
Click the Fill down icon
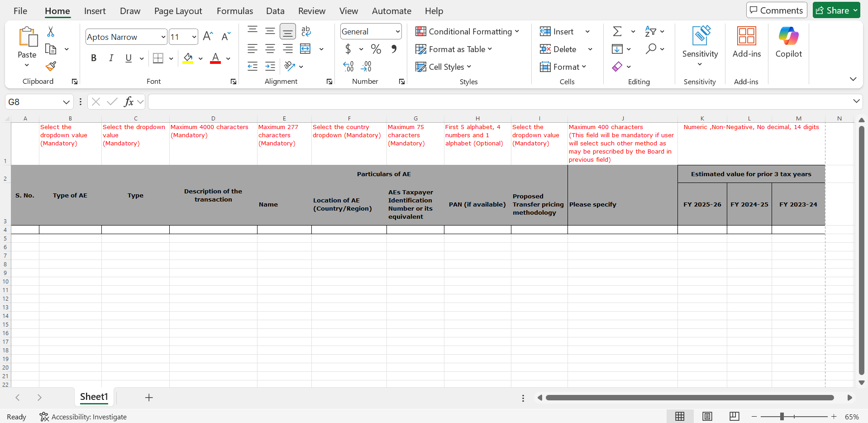(617, 49)
